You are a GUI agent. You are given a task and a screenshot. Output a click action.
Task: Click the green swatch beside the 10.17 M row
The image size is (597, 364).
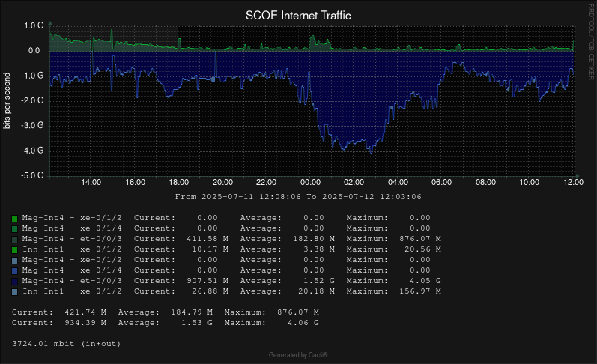pos(14,249)
